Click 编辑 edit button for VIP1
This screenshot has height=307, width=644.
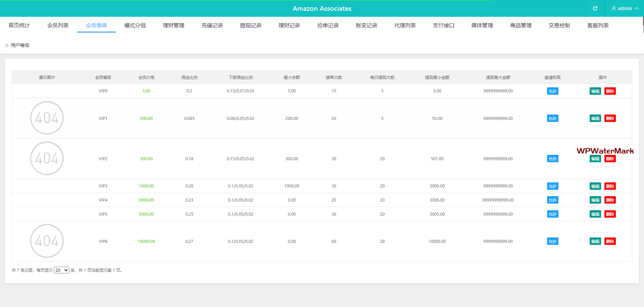[x=595, y=118]
